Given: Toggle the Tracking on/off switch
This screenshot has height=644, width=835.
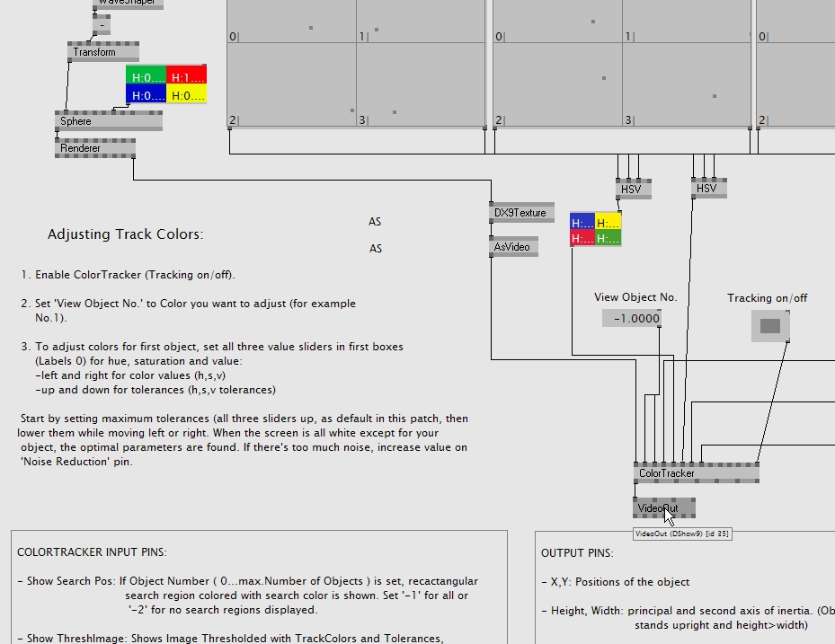Looking at the screenshot, I should 770,326.
